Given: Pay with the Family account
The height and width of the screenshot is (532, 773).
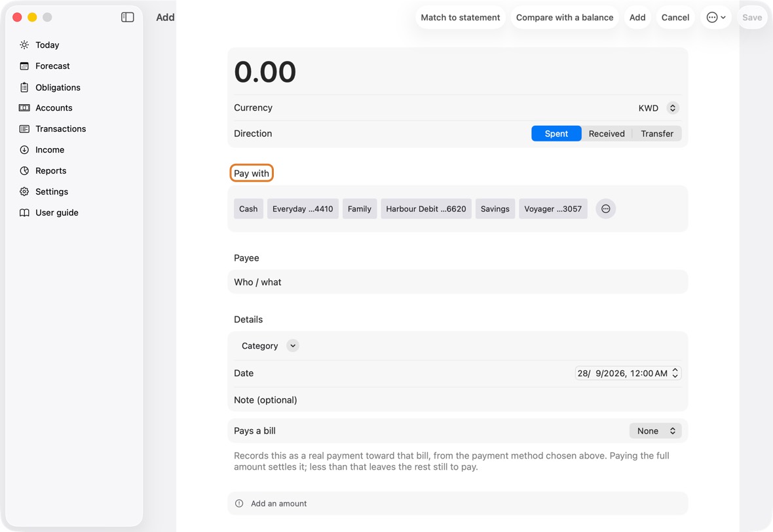Looking at the screenshot, I should pyautogui.click(x=360, y=208).
